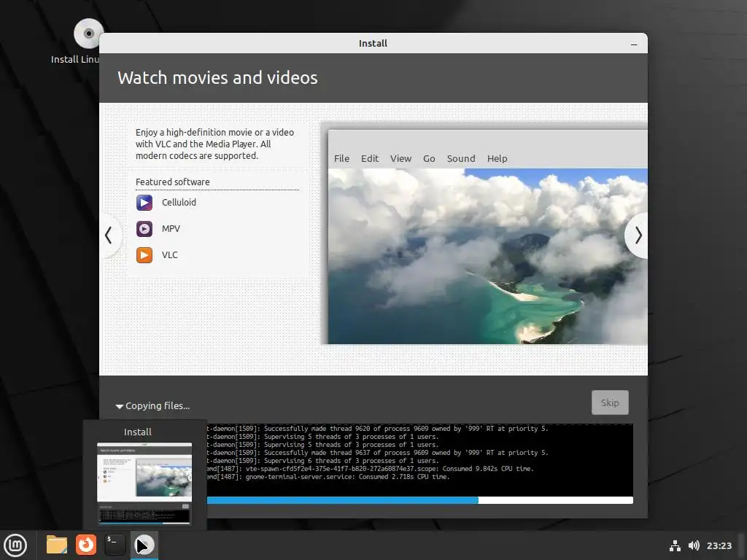Open the network status tray icon
The width and height of the screenshot is (747, 560).
[675, 545]
